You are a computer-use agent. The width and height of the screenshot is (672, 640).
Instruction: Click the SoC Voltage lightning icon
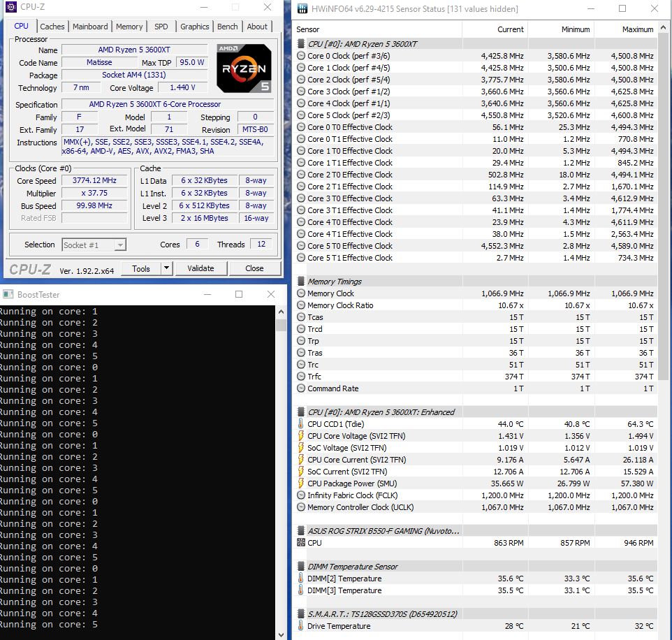[301, 448]
